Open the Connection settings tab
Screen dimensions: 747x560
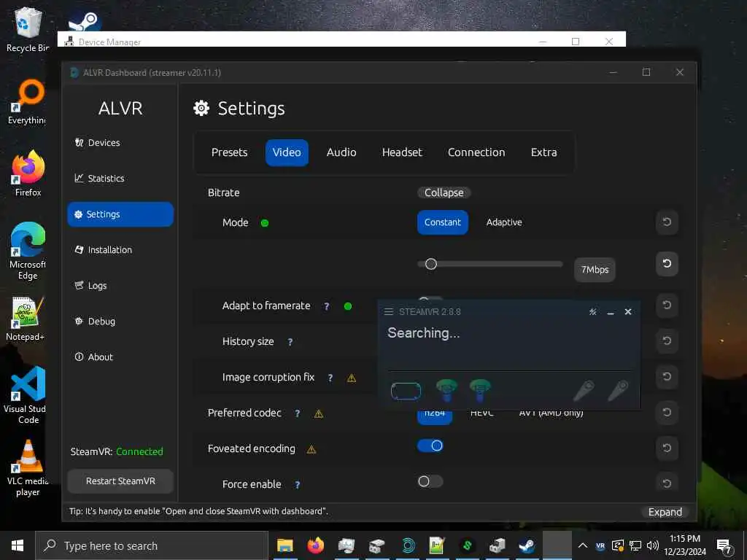476,152
